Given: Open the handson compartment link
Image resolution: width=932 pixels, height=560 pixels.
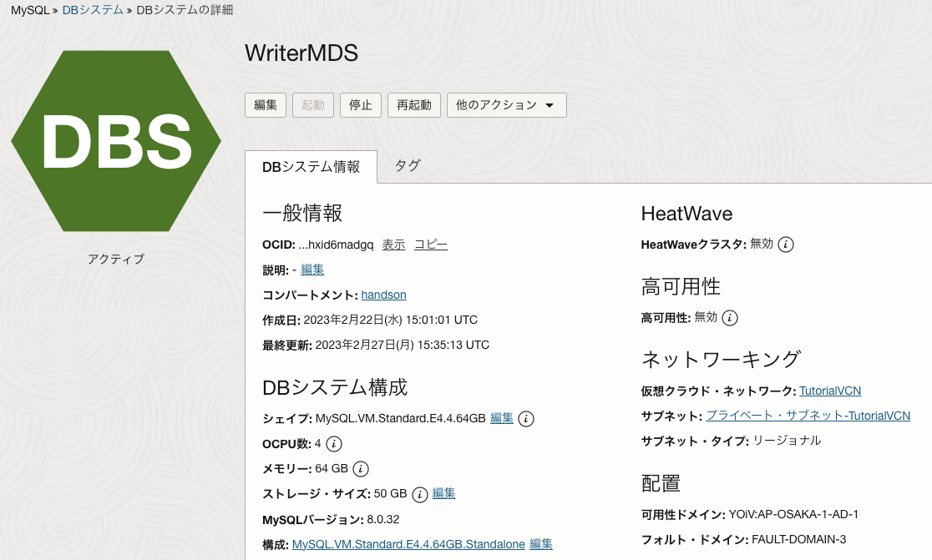Looking at the screenshot, I should tap(384, 295).
